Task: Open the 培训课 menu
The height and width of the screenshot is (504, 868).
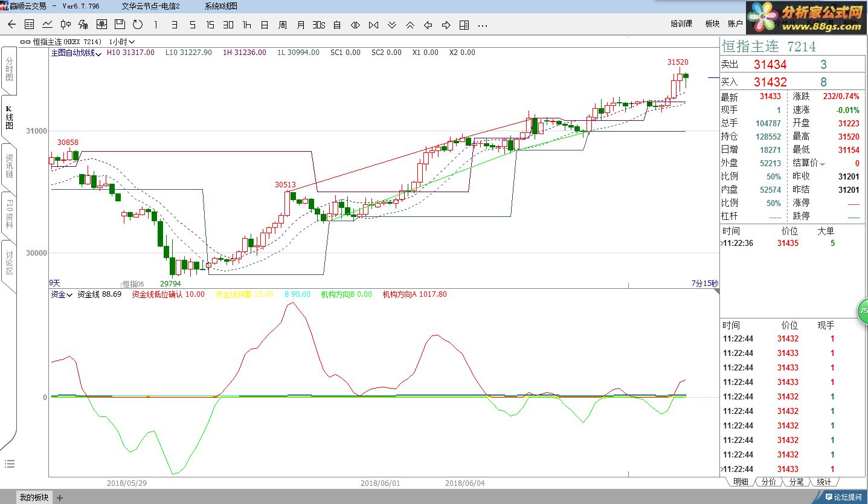Action: (x=681, y=24)
